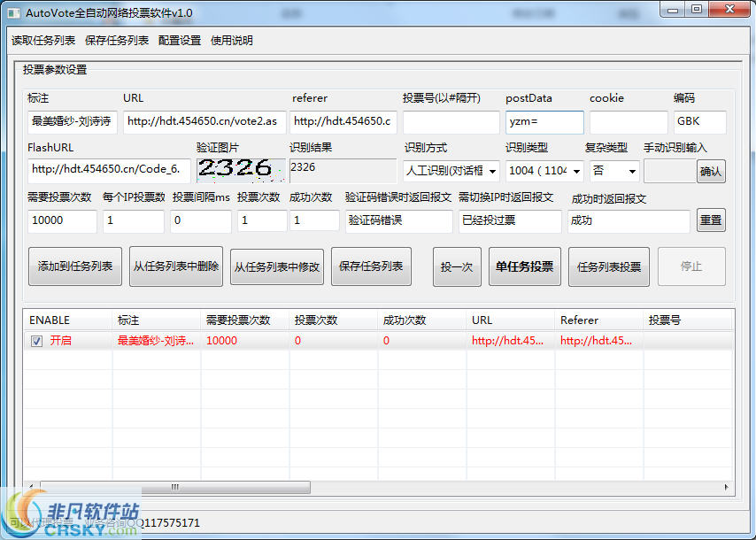Open the 使用说明 menu
Screen dimensions: 756x540
[x=232, y=41]
